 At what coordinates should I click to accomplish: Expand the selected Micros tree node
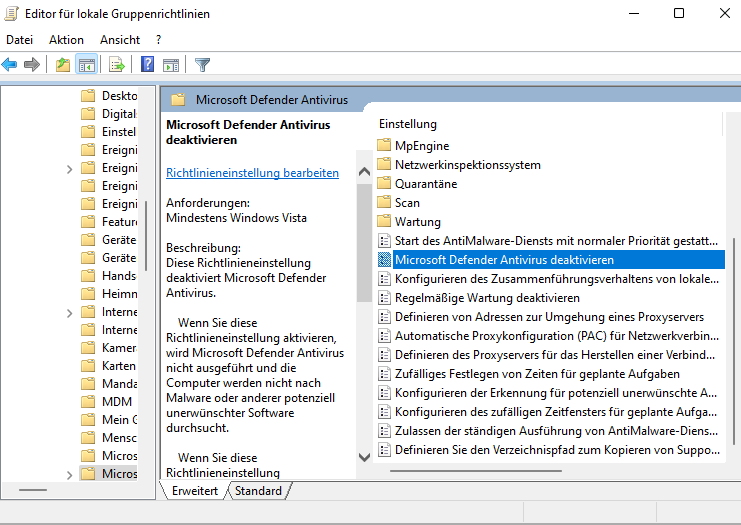click(69, 474)
